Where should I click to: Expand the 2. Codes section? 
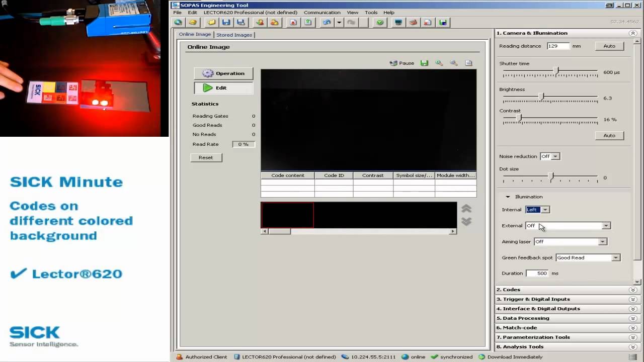point(633,290)
